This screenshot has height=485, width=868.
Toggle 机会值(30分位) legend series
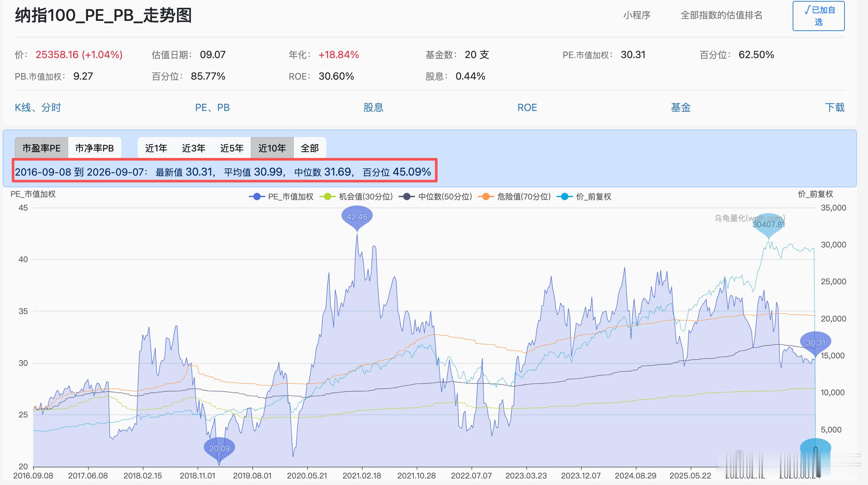click(x=356, y=196)
